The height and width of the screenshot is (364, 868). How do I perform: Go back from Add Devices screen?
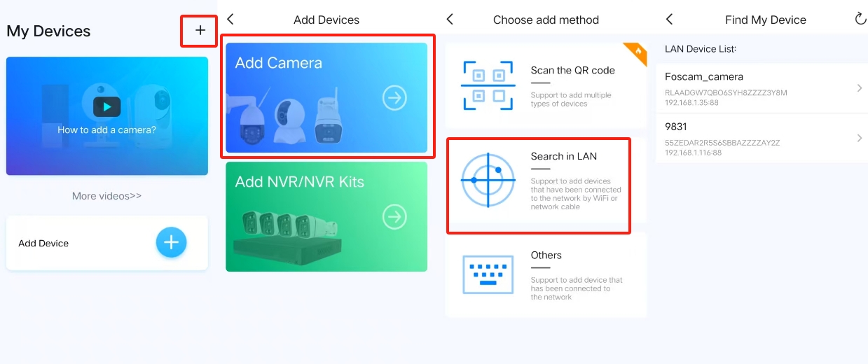pos(230,20)
